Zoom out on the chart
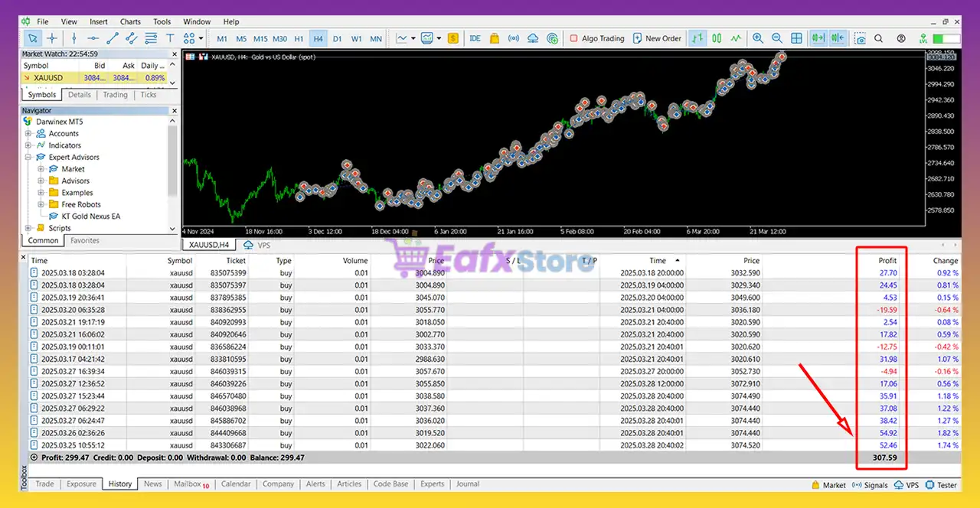Viewport: 980px width, 508px height. 777,38
